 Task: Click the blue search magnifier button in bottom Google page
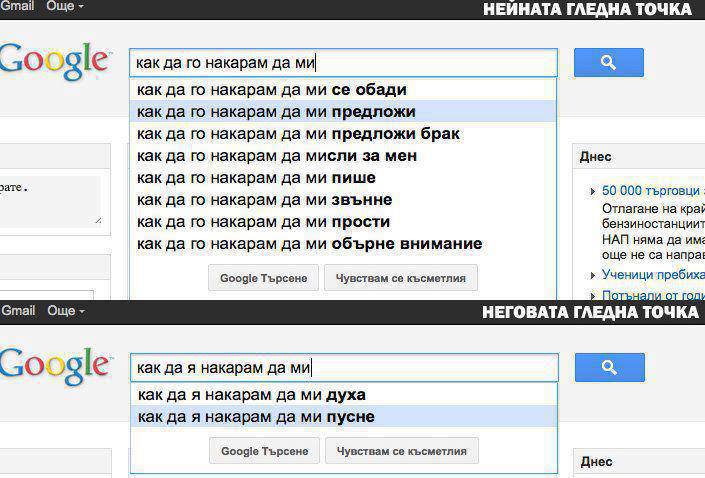(610, 367)
